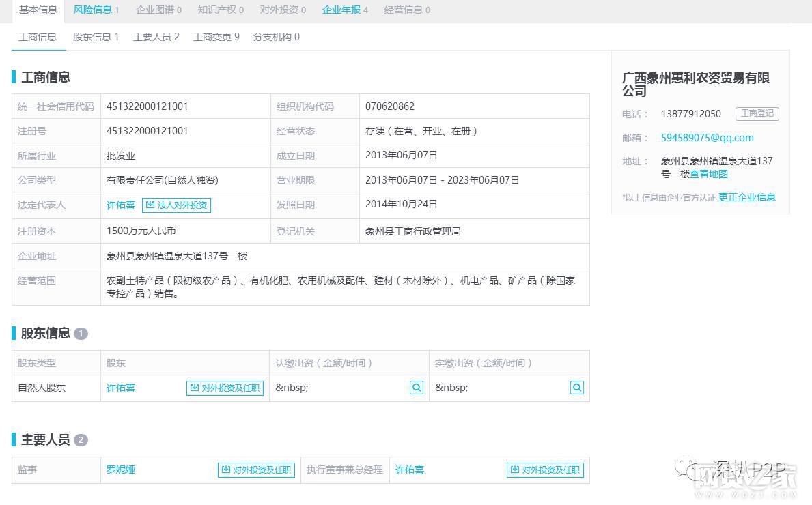Open the 知识产权 tab
The width and height of the screenshot is (812, 505).
(x=220, y=10)
